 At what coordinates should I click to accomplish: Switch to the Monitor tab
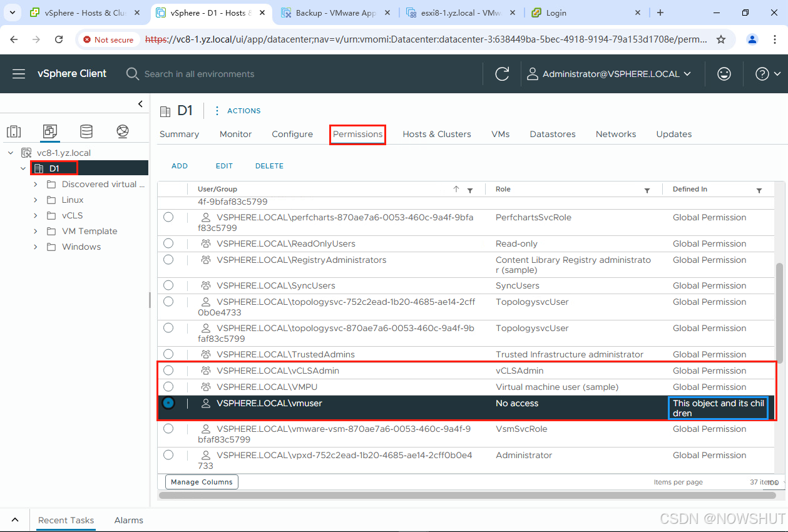coord(235,134)
